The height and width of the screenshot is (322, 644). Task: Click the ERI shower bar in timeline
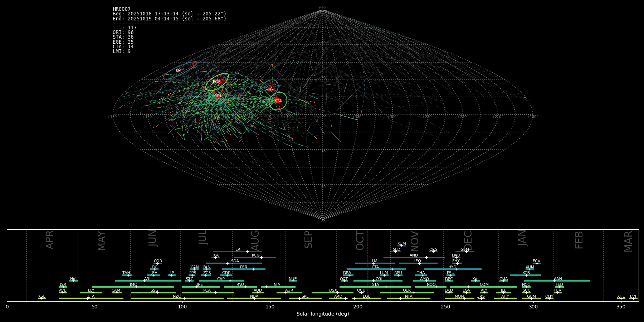(x=238, y=252)
